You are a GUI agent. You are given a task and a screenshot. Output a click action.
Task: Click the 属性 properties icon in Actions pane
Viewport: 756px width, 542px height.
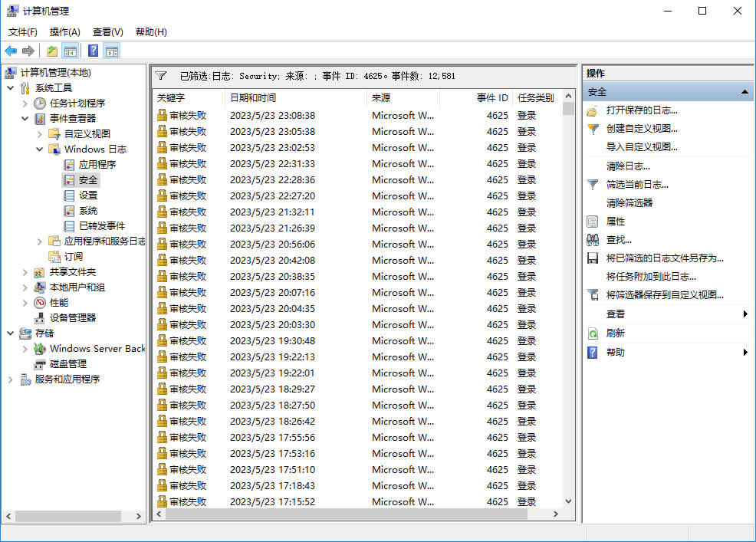pos(593,222)
